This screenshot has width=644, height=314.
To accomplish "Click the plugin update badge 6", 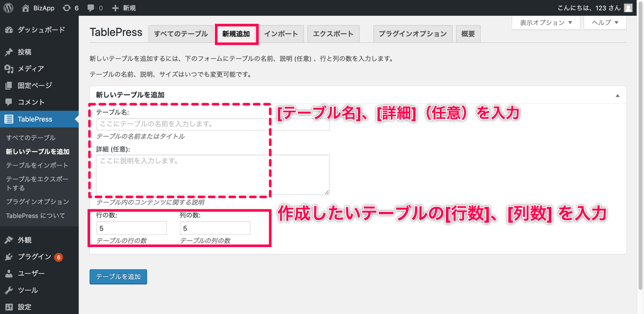I will click(58, 257).
